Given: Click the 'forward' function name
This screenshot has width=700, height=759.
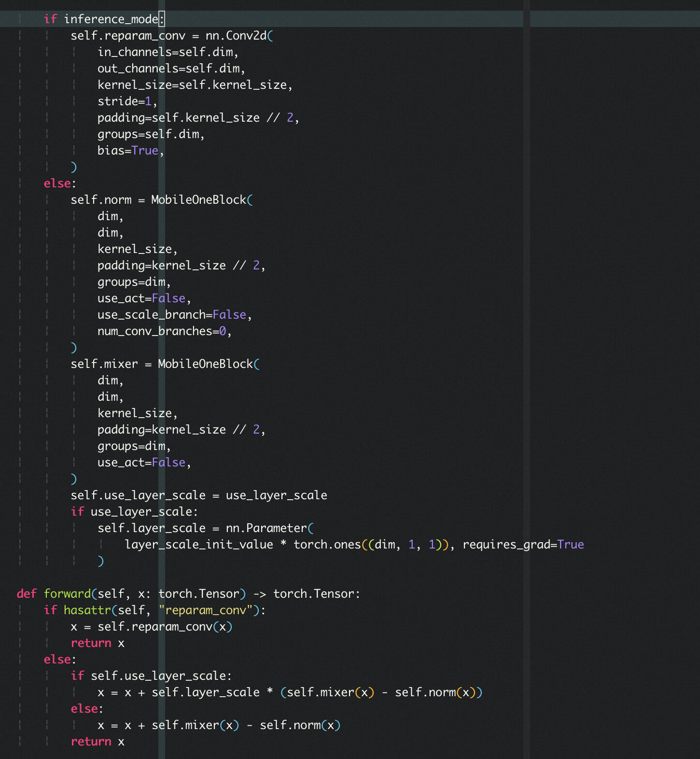Looking at the screenshot, I should point(68,594).
